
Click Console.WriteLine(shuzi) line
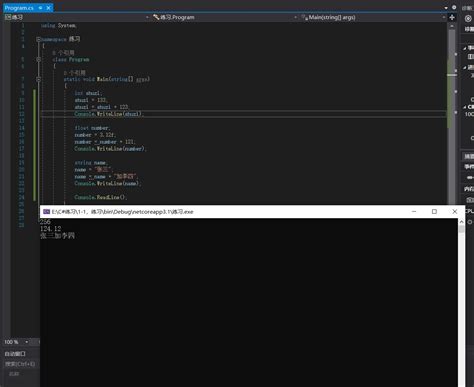click(109, 114)
